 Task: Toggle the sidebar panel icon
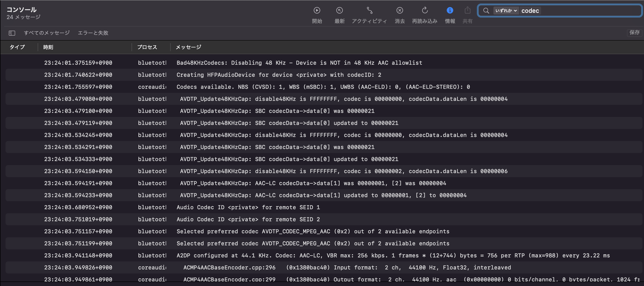click(12, 33)
